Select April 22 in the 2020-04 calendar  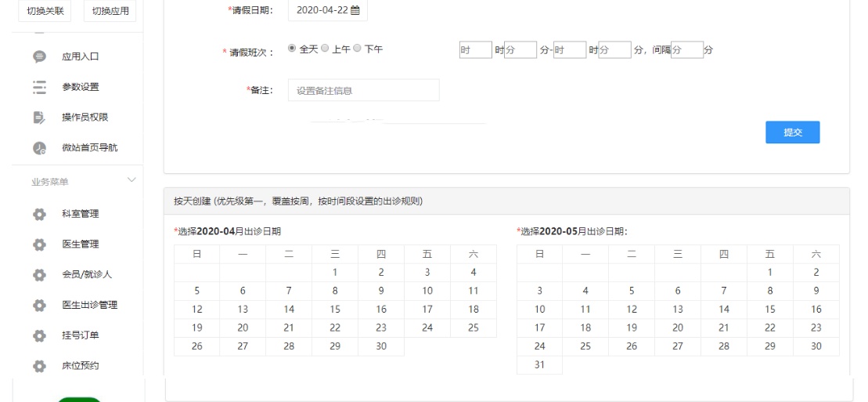coord(334,328)
